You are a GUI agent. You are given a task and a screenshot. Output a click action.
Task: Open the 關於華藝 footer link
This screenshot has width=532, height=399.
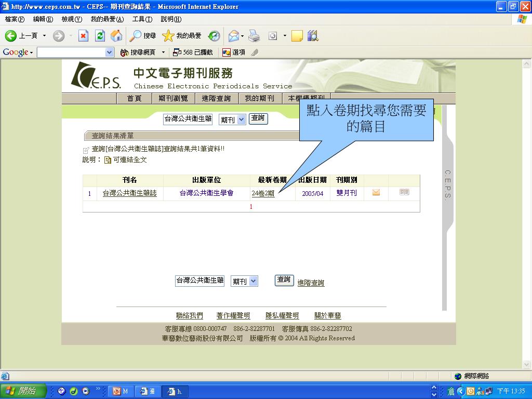[x=327, y=315]
